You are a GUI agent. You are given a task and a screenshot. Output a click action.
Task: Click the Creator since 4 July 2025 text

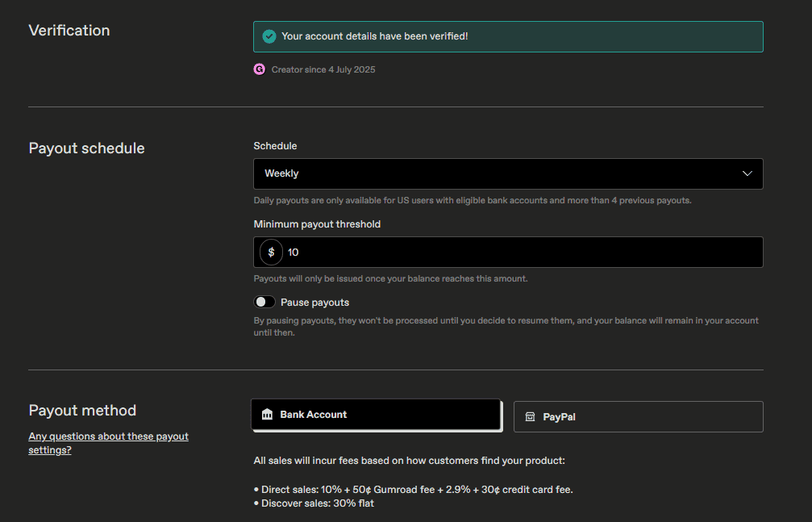point(323,69)
